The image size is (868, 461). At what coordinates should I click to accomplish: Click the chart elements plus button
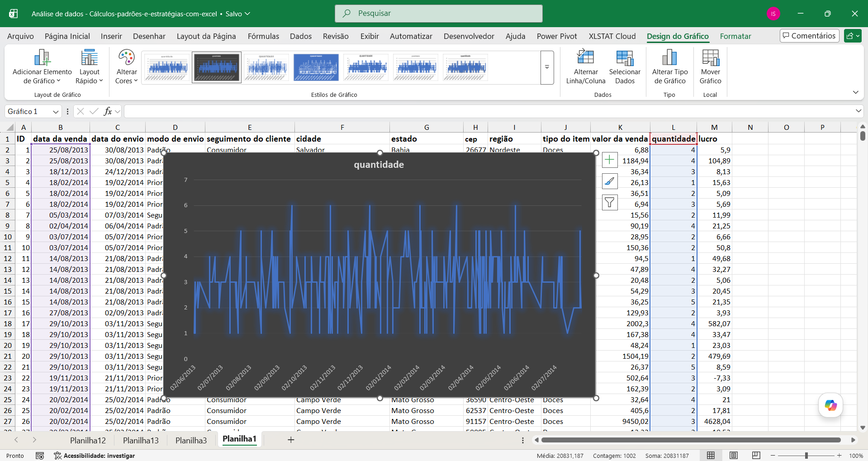[610, 160]
